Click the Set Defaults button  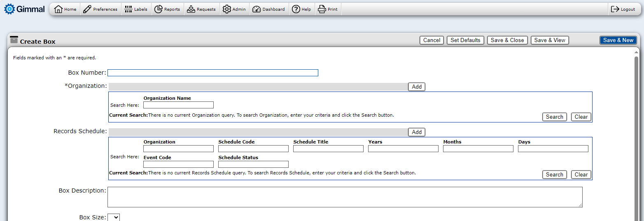(465, 40)
